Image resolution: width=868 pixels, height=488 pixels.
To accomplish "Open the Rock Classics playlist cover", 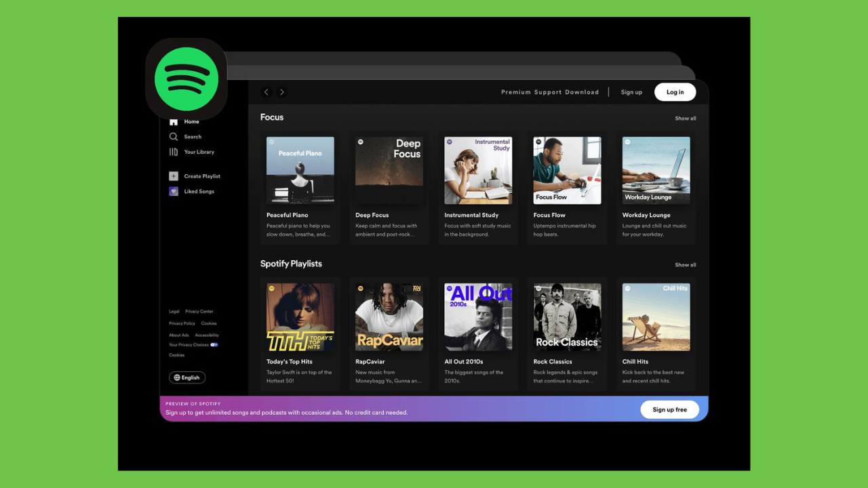I will click(x=567, y=317).
